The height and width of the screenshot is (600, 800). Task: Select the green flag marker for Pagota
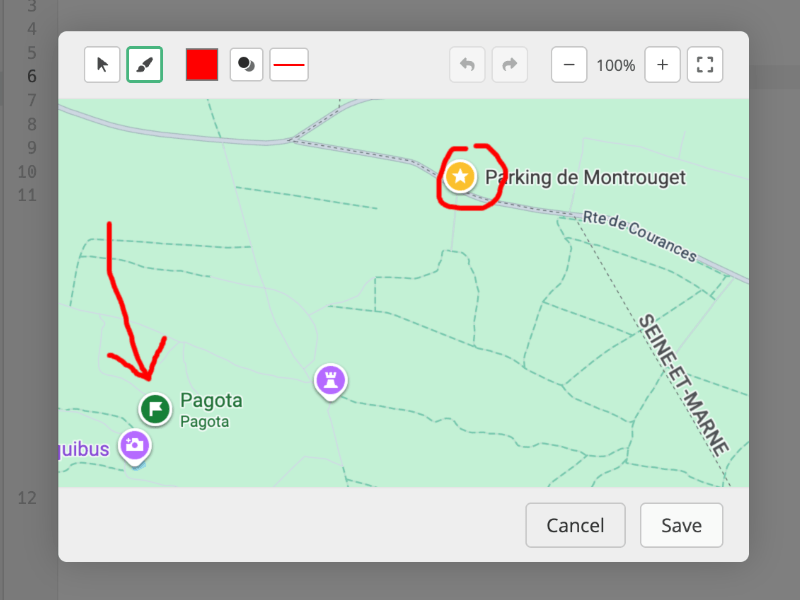click(155, 408)
